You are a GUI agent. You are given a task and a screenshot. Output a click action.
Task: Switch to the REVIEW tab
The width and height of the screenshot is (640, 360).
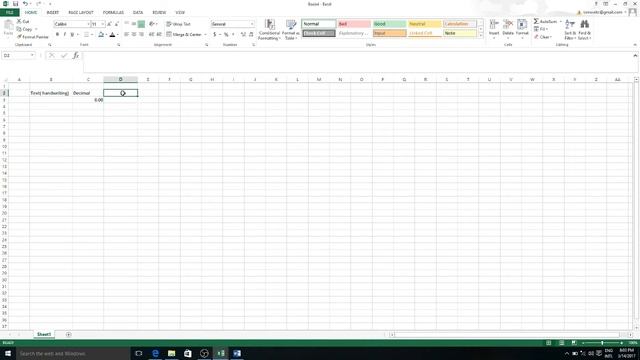coord(159,13)
